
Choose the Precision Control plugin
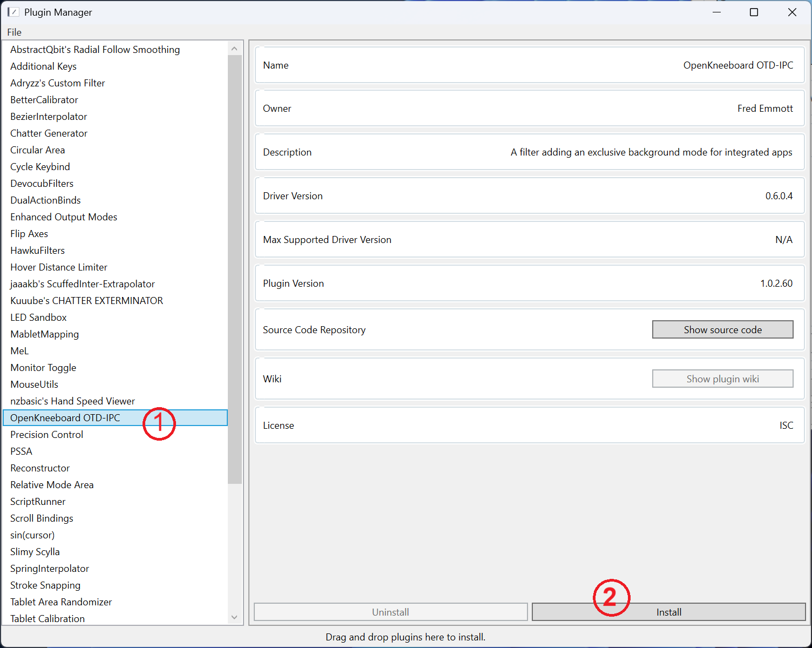[x=46, y=435]
